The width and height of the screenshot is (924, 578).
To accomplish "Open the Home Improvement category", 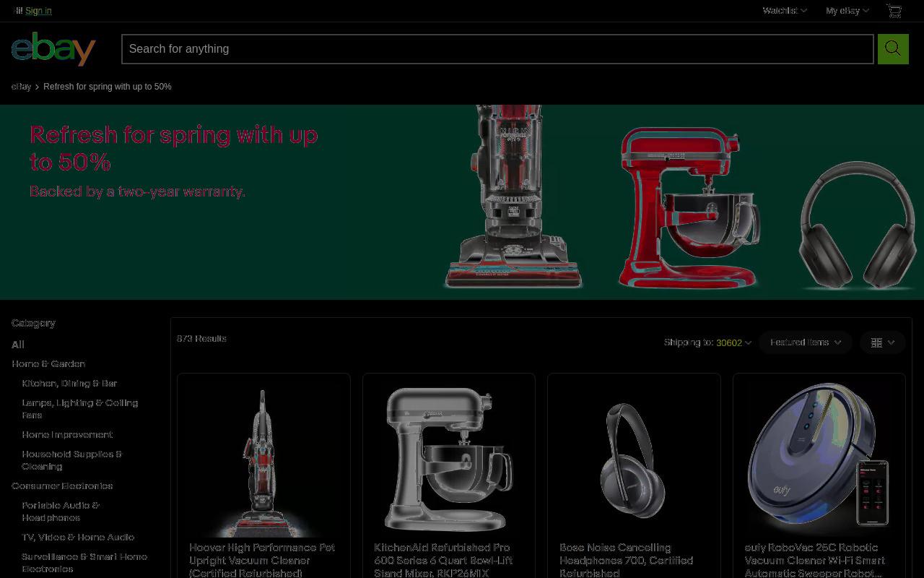I will [x=67, y=435].
